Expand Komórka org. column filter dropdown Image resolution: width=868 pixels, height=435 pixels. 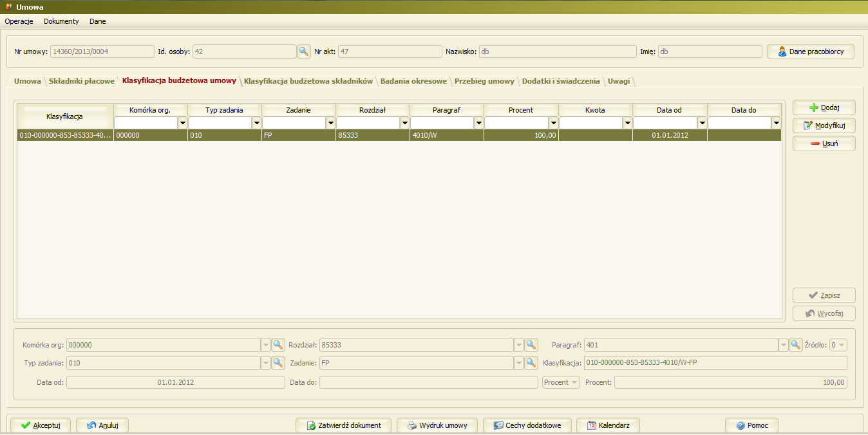click(x=183, y=123)
